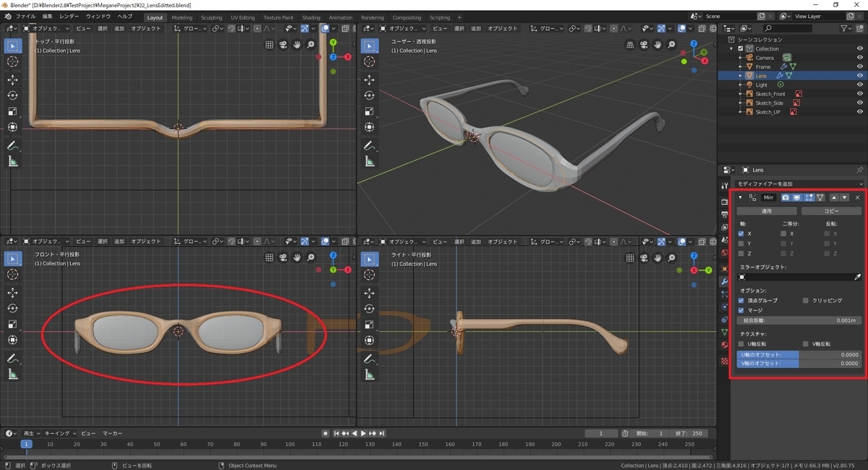Collapse the Mirror modifier panel triangle

740,197
